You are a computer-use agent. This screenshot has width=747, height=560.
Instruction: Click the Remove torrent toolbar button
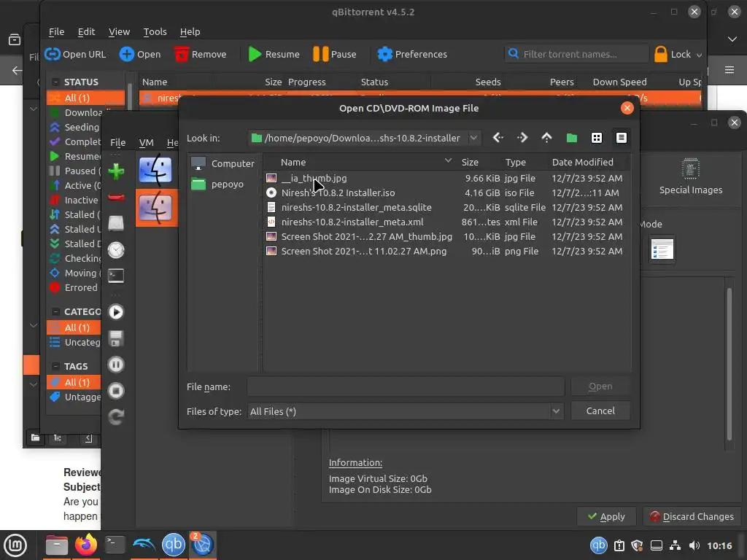click(x=201, y=54)
